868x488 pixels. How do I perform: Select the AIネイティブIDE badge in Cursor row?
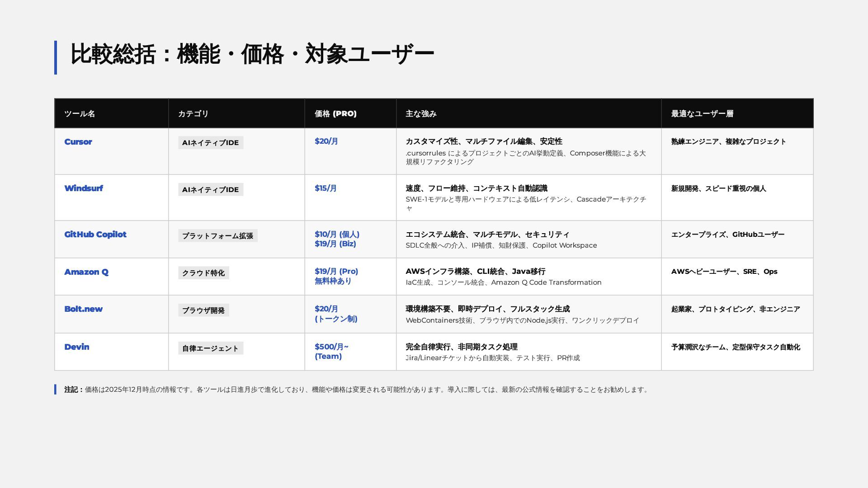tap(210, 143)
